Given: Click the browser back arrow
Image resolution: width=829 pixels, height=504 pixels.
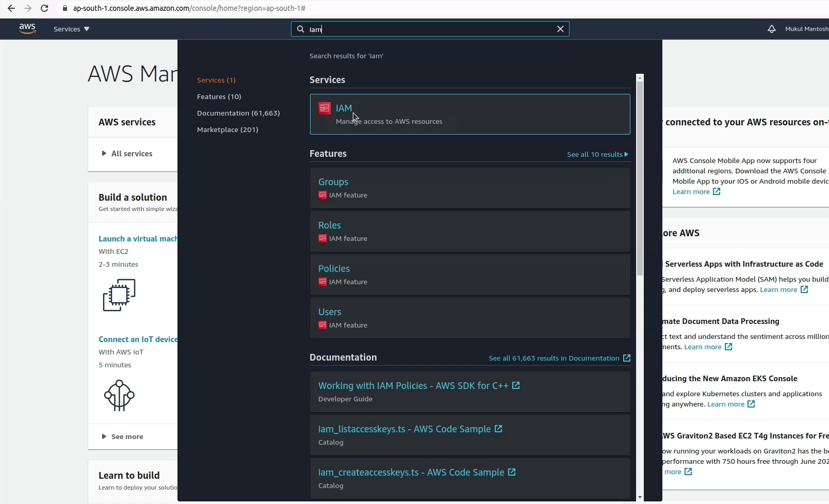Looking at the screenshot, I should point(11,8).
